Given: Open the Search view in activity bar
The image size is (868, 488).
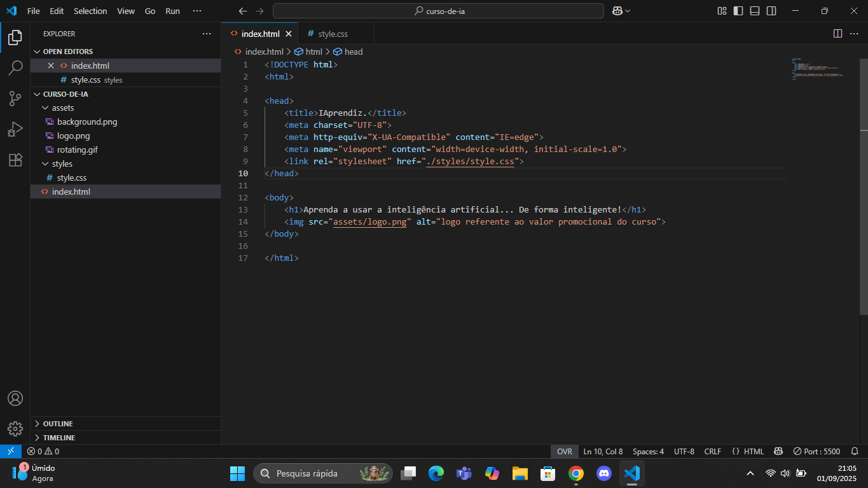Looking at the screenshot, I should coord(15,68).
